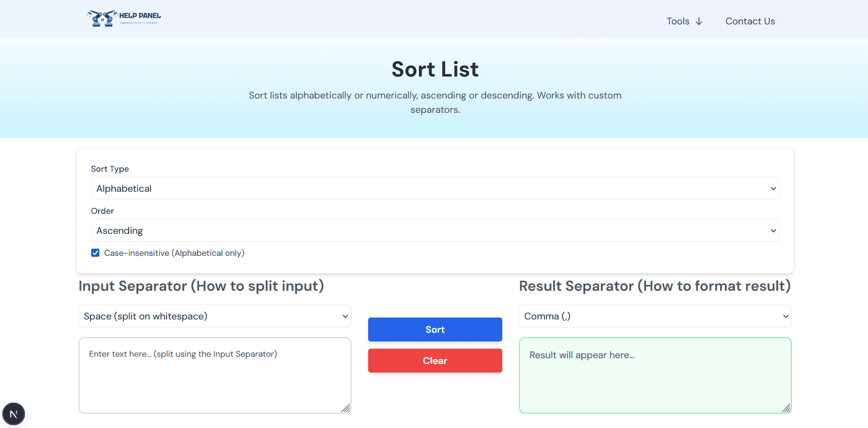Grab the input text area resize handle
868x428 pixels.
point(346,408)
